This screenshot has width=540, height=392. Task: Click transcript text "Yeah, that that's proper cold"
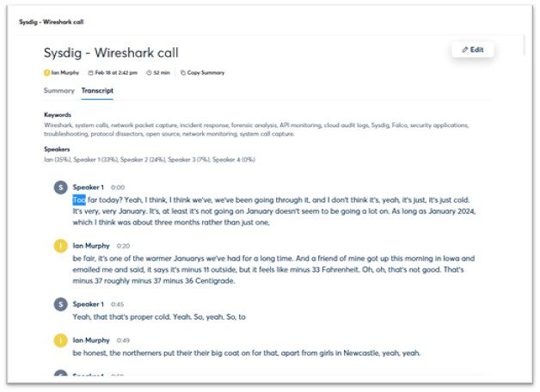coord(121,317)
